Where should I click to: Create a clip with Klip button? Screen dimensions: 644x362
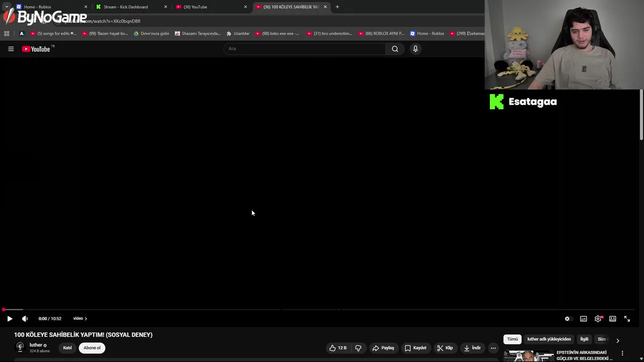445,348
